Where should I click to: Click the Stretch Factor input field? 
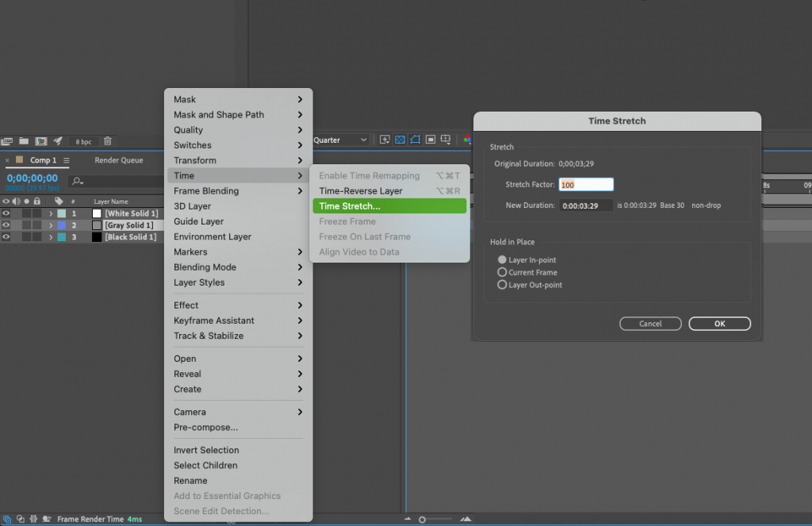586,184
